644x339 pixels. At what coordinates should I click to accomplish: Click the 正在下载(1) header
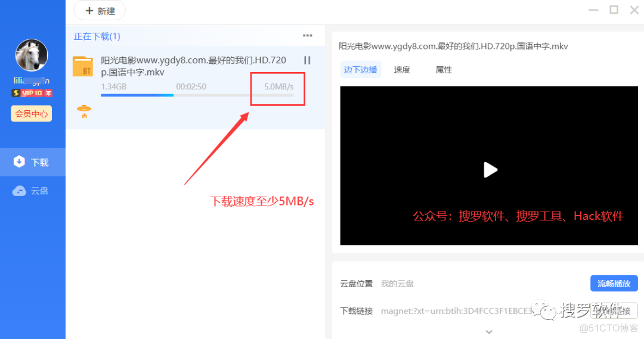pyautogui.click(x=97, y=36)
